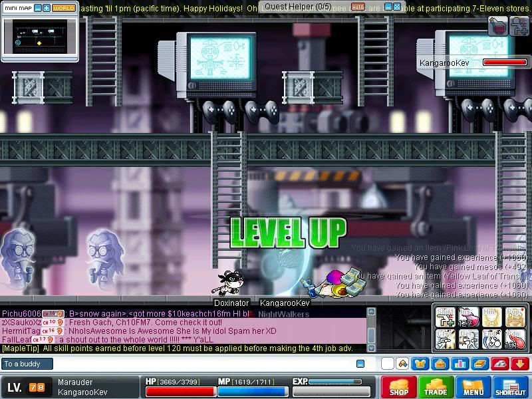Click the blank white button beside megaphone

(x=388, y=364)
